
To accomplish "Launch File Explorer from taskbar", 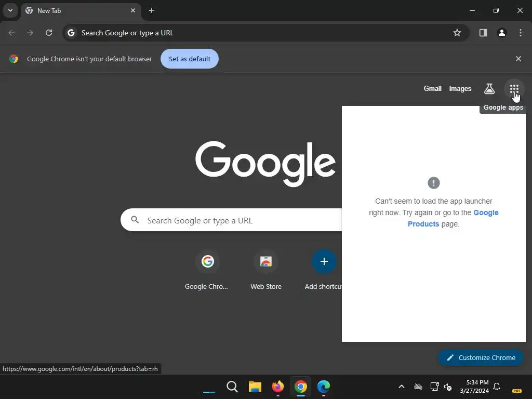I will click(x=255, y=387).
